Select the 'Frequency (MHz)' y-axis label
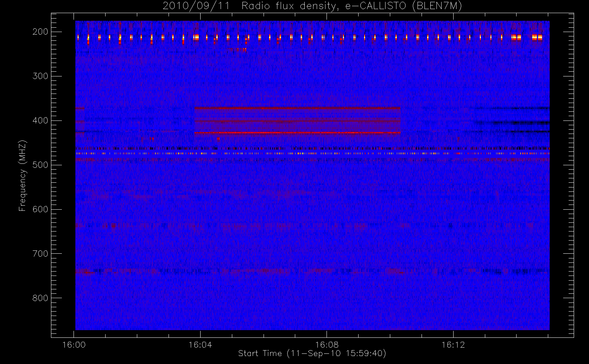 23,175
